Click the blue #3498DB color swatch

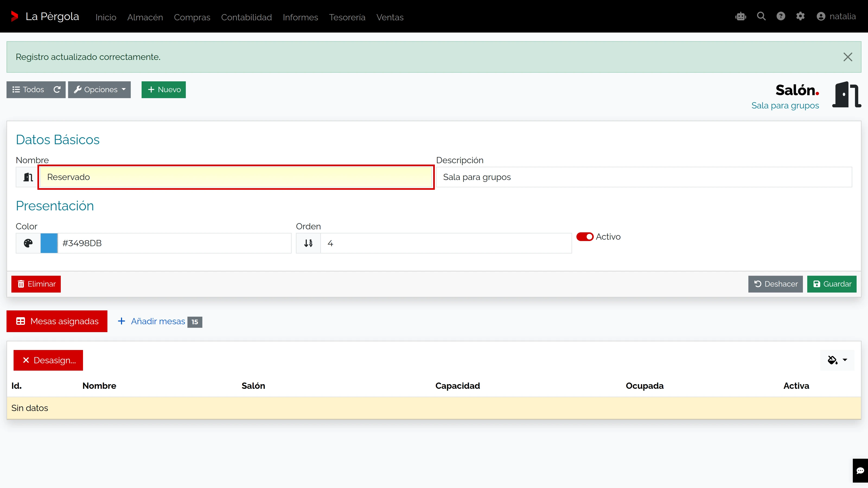coord(49,243)
